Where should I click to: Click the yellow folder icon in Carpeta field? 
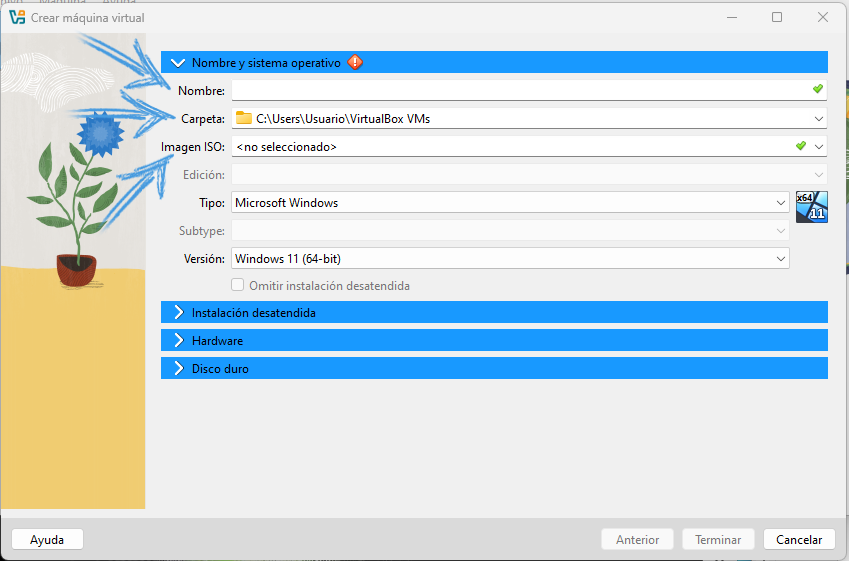244,118
